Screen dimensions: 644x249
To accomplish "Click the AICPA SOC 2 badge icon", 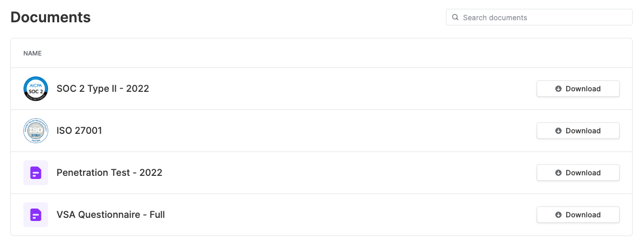I will pyautogui.click(x=36, y=89).
